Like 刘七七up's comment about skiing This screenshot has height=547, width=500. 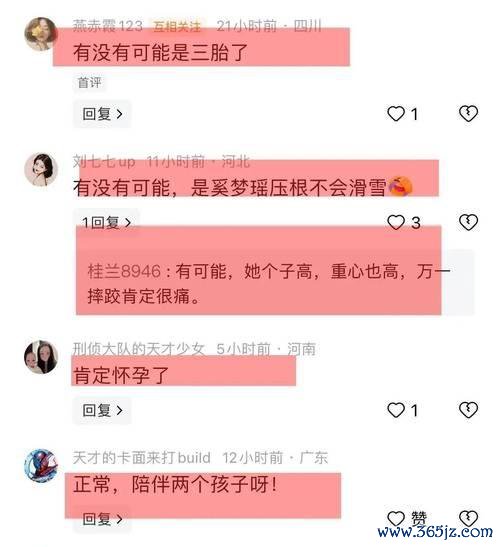[x=396, y=222]
